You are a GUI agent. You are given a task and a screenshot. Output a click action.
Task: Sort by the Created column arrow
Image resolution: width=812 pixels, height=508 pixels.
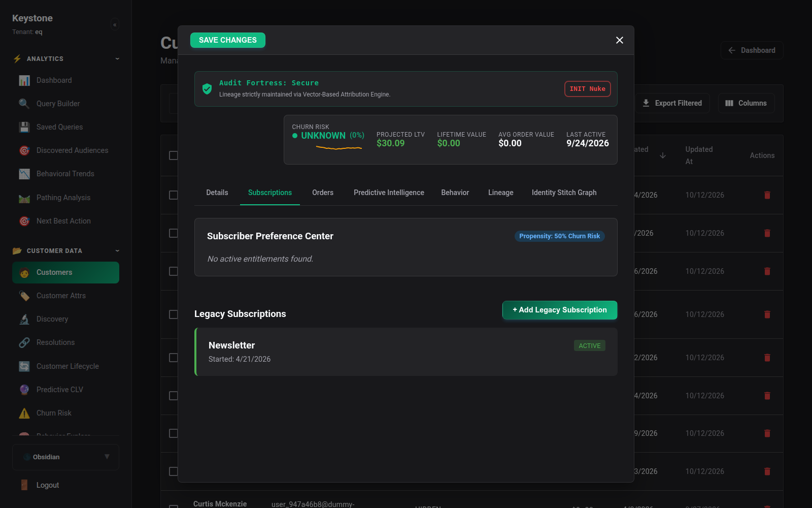[663, 155]
